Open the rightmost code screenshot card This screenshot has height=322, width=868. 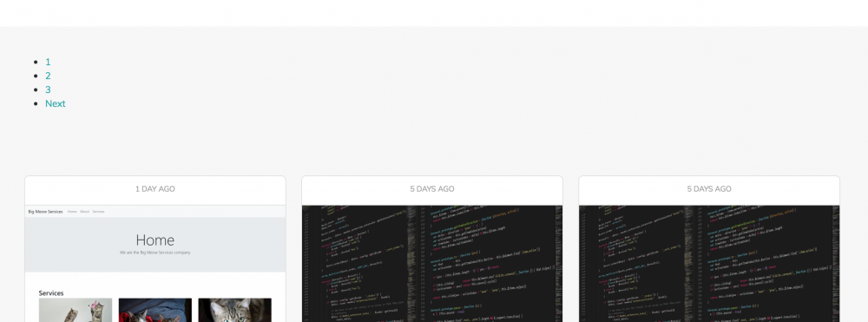[709, 264]
